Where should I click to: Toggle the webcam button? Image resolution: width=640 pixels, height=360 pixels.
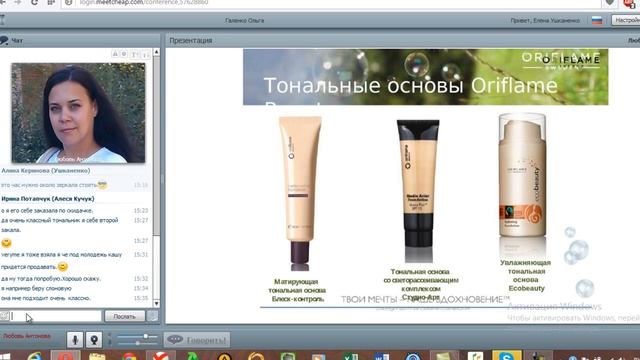pos(94,340)
